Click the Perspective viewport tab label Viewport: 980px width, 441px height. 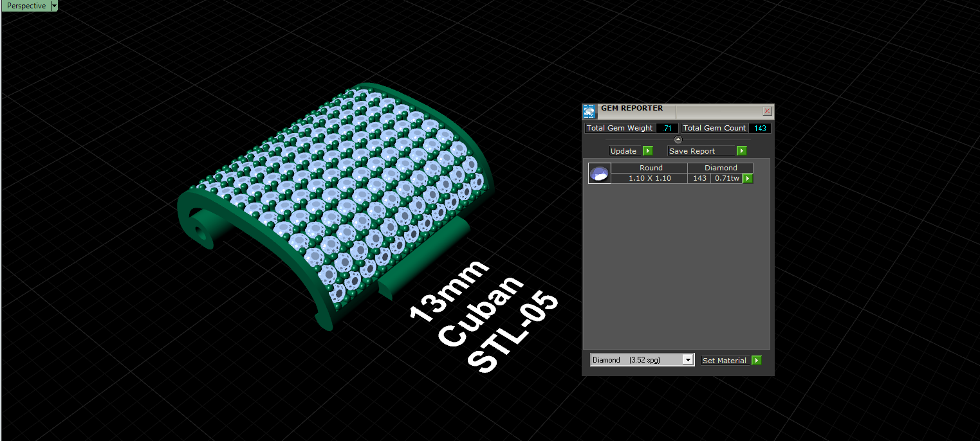[x=26, y=6]
